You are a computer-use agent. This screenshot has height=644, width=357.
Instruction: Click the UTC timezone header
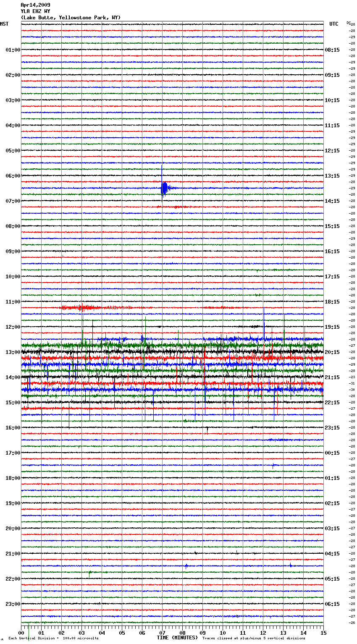pos(334,24)
